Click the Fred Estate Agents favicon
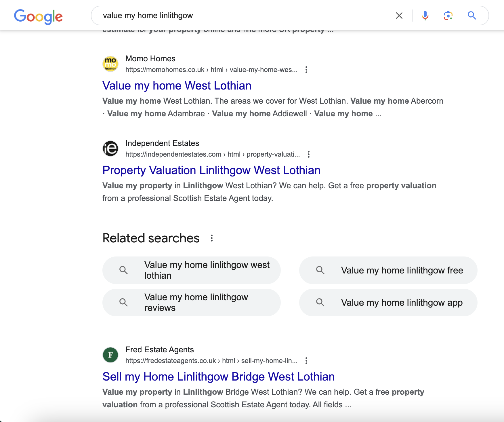This screenshot has width=504, height=422. 110,355
